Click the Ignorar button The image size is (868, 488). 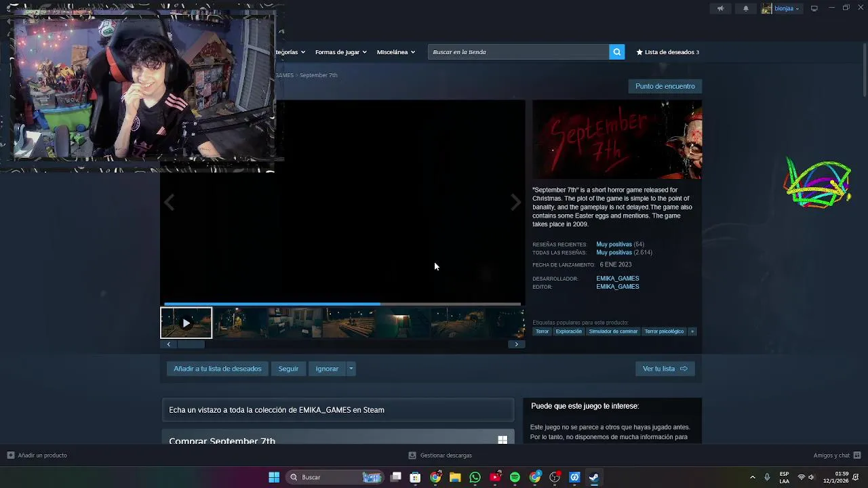pos(327,369)
